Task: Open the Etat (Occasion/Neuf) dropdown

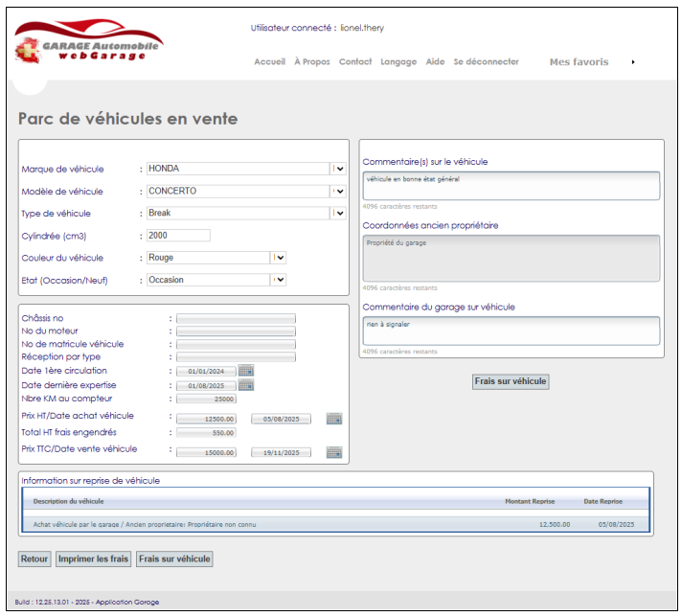Action: (280, 280)
